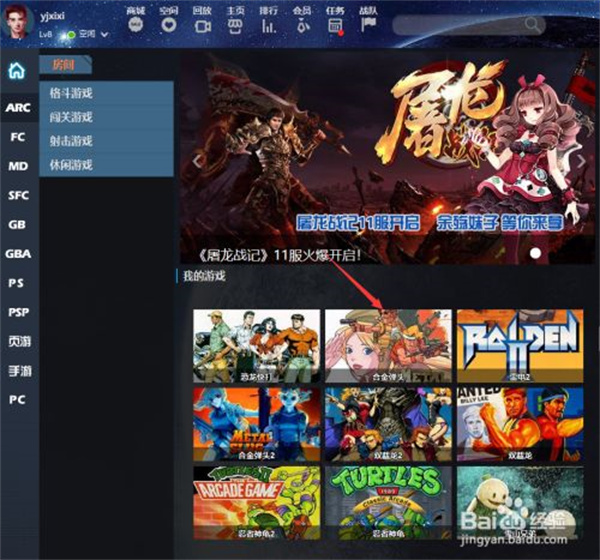Select the SFC platform tab

18,195
